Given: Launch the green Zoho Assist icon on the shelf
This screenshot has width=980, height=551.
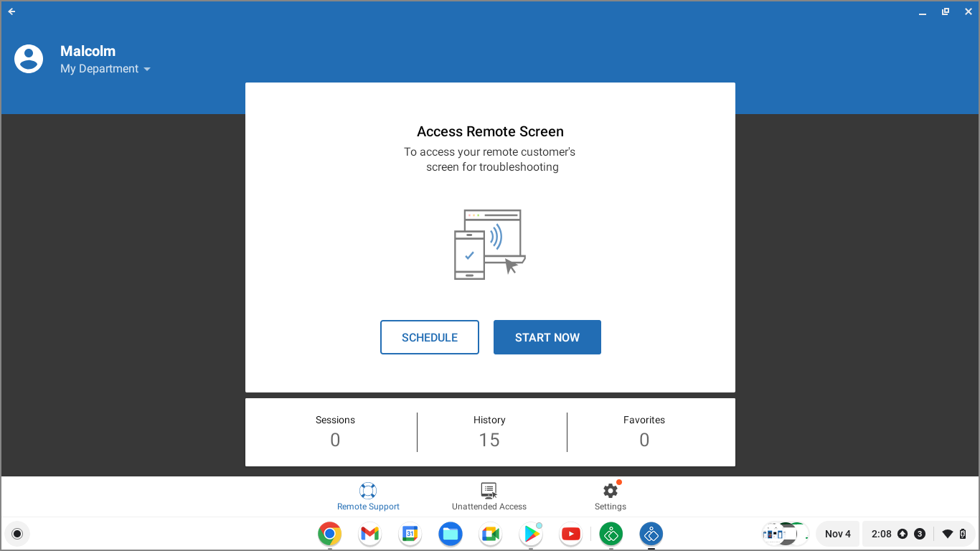Looking at the screenshot, I should 611,534.
